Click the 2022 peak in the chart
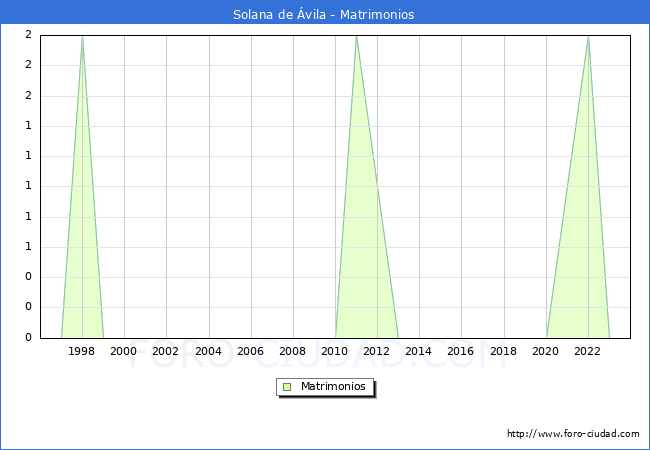 coord(588,38)
